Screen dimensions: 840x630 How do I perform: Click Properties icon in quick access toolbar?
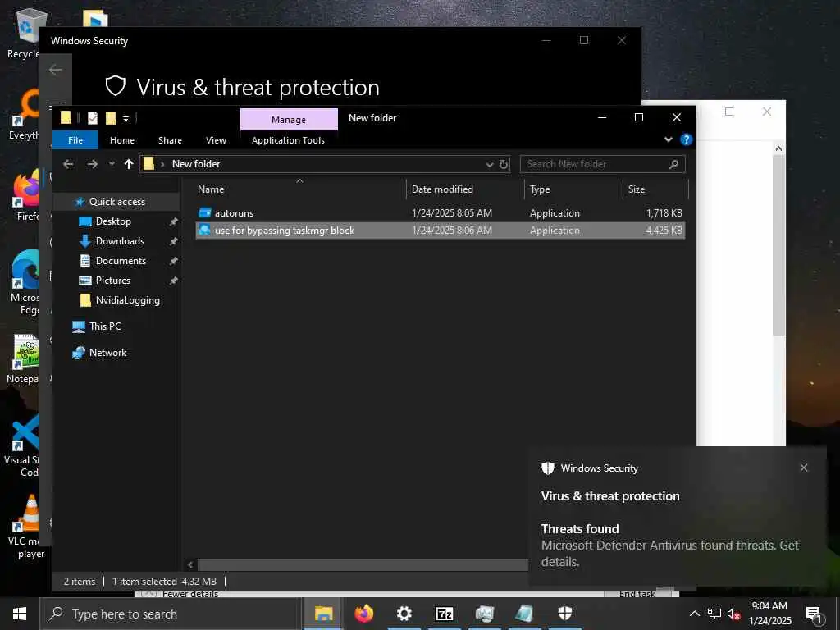point(93,118)
